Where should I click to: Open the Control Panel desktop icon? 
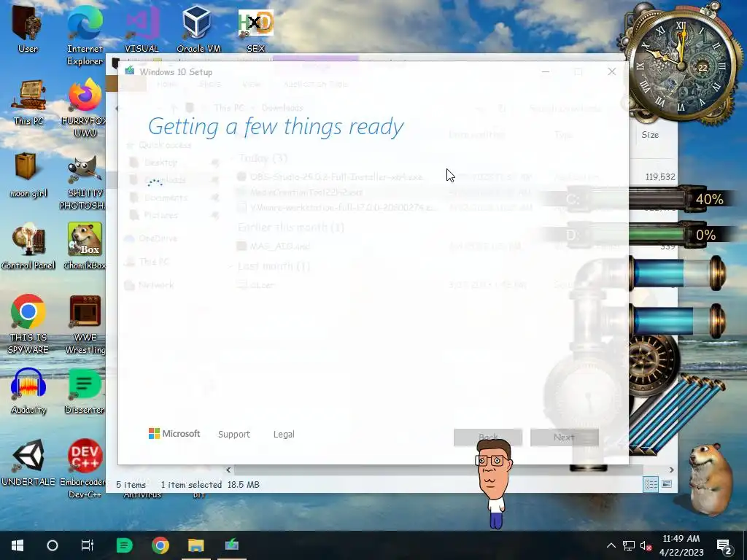click(28, 246)
